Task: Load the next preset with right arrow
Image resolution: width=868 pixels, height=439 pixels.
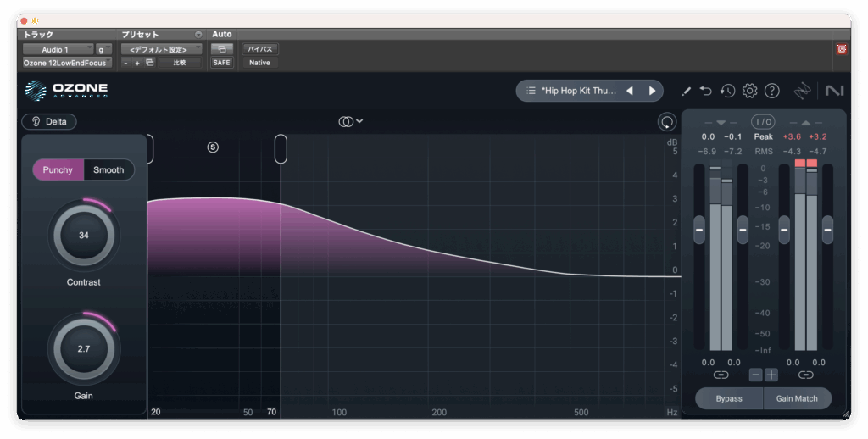Action: point(652,91)
